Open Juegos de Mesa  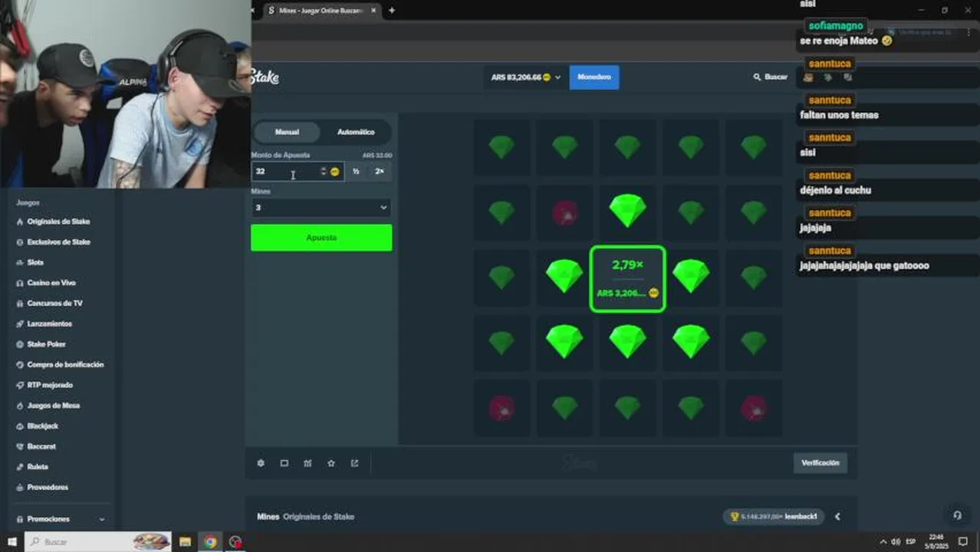(53, 406)
